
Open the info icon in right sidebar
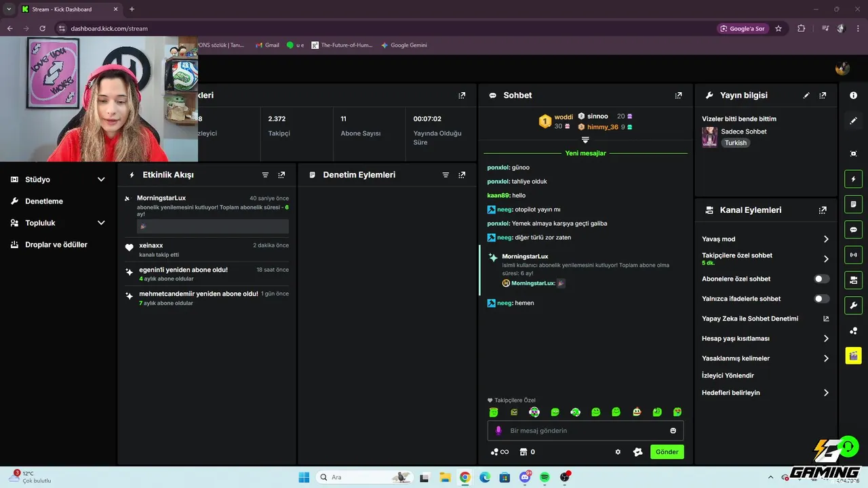[x=853, y=96]
